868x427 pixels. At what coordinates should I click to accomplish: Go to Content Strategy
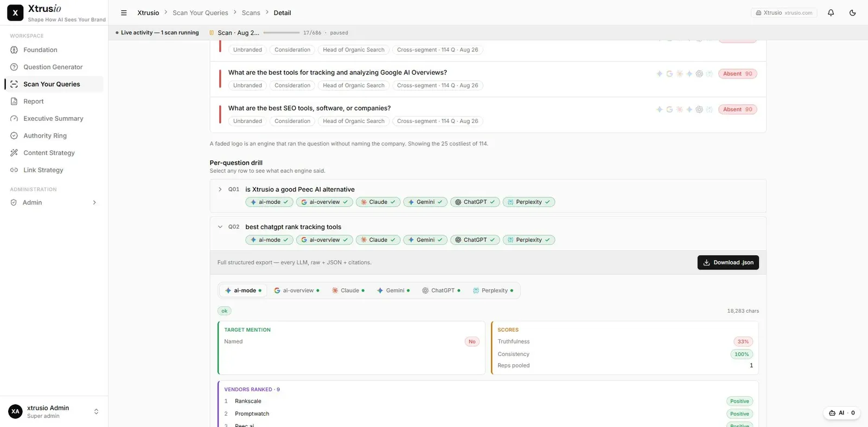(54, 153)
